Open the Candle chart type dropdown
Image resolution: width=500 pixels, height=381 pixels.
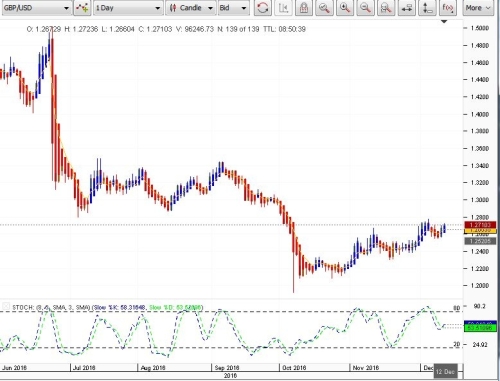pos(191,8)
